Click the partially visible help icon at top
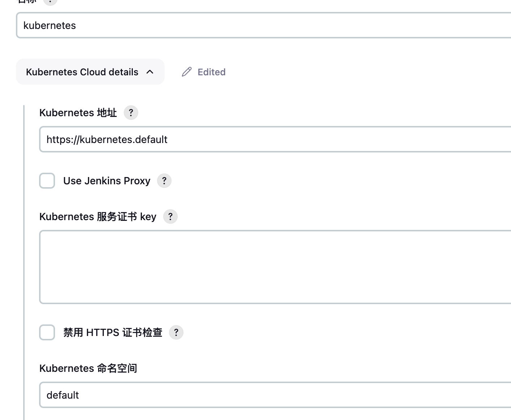Image resolution: width=511 pixels, height=420 pixels. click(x=50, y=1)
